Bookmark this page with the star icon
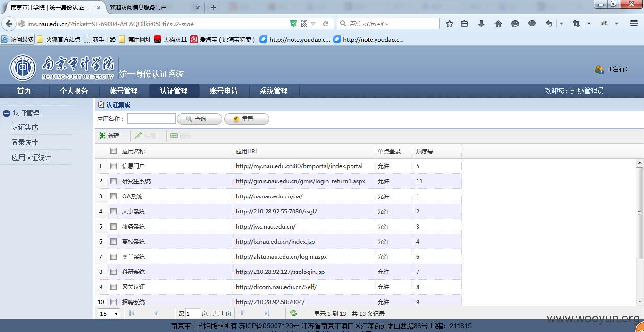Viewport: 644px width, 332px height. 450,24
